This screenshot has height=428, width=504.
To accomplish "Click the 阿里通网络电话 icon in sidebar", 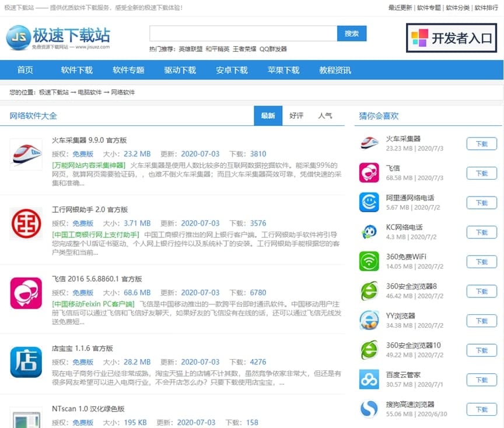I will (369, 202).
